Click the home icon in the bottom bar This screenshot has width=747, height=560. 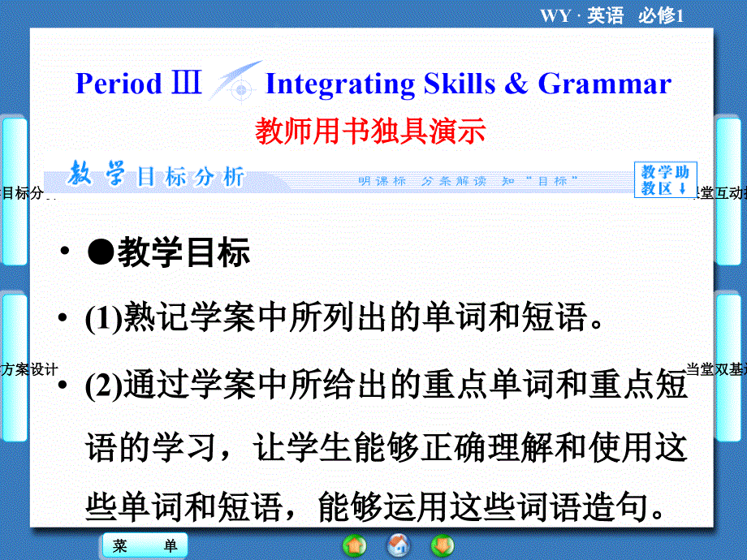tap(398, 545)
